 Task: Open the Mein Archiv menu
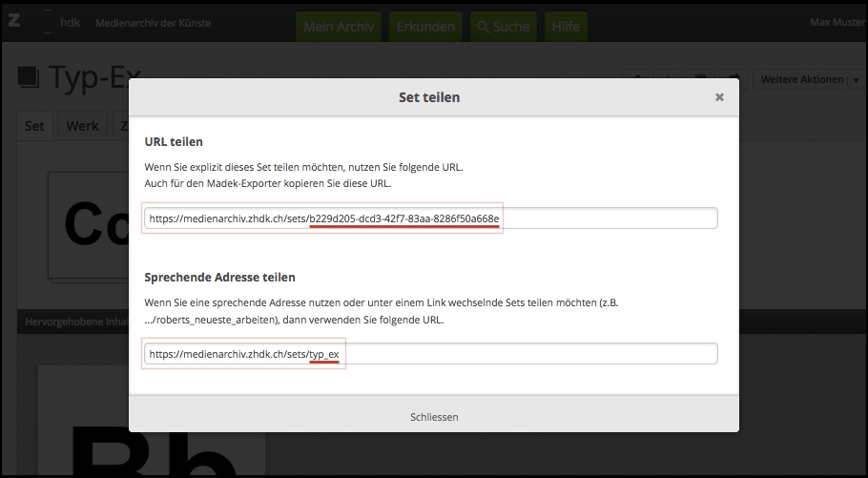(x=339, y=26)
